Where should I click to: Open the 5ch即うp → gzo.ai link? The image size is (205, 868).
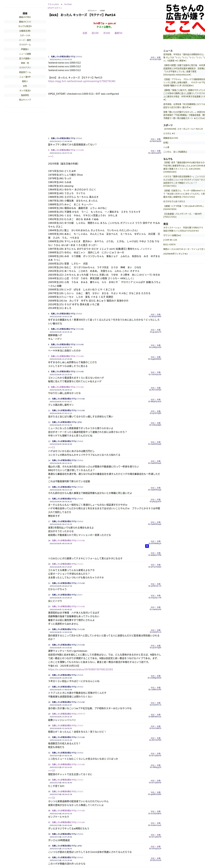pos(105,24)
